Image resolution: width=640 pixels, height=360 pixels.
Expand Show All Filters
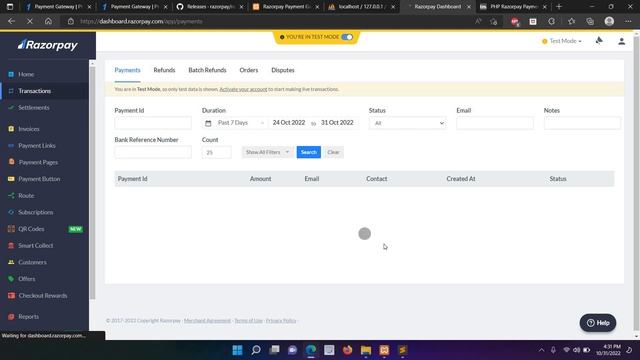coord(267,152)
